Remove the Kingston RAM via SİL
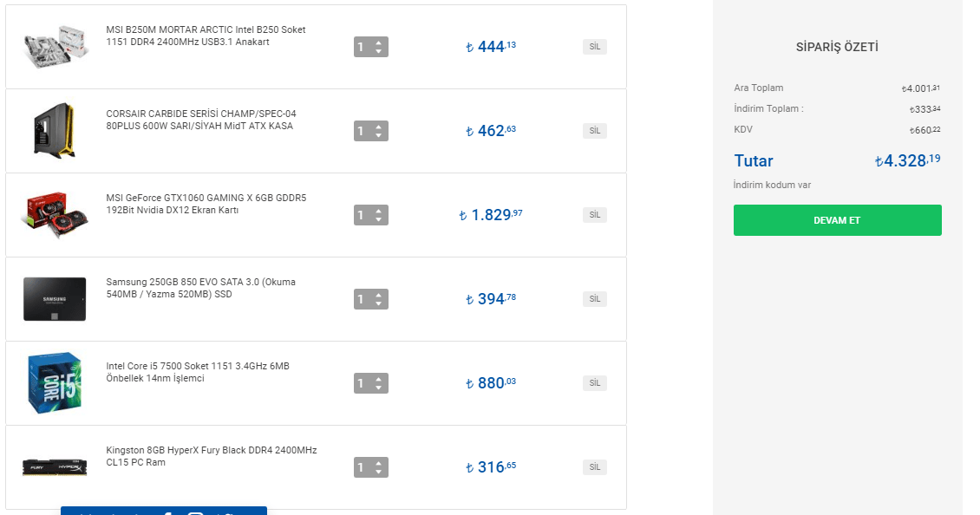Screen dimensions: 980x515 coord(594,467)
